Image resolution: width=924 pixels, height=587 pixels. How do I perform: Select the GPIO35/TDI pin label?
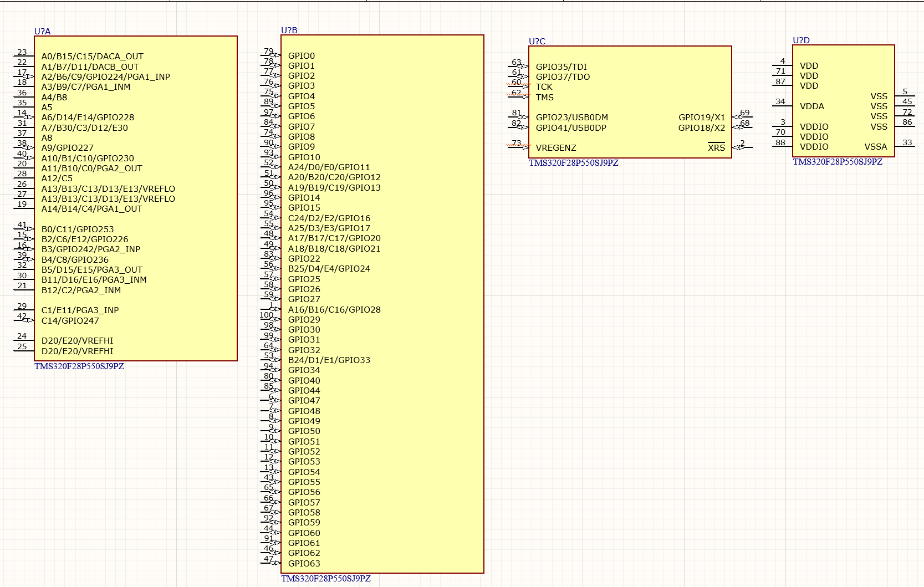(x=561, y=67)
